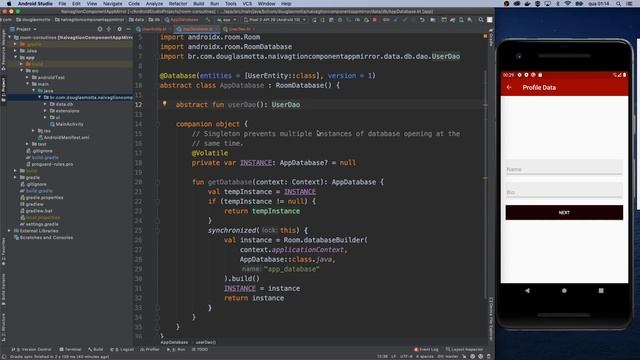
Task: Click the Bio input field in emulator
Action: (564, 190)
